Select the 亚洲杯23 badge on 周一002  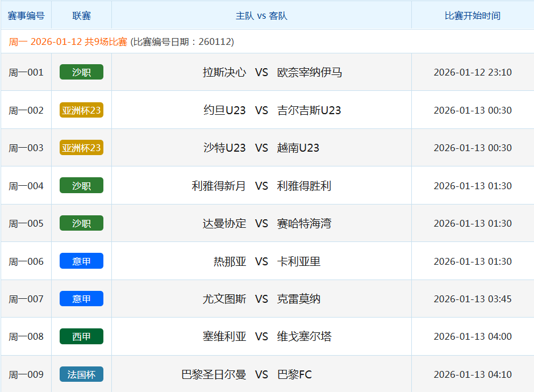[x=81, y=110]
